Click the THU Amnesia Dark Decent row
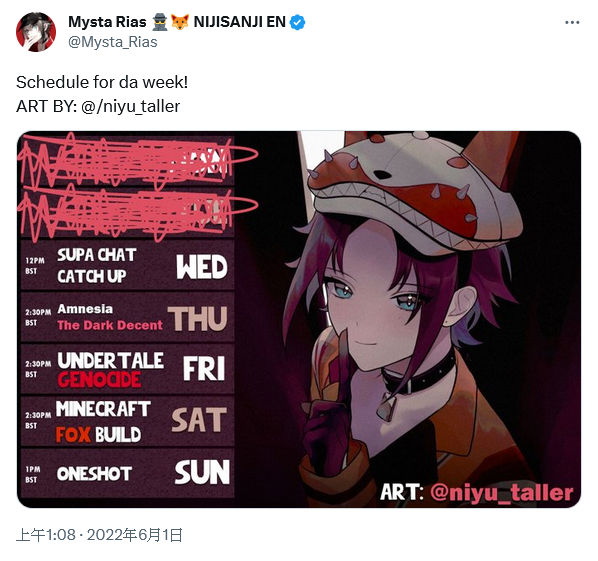 click(x=127, y=317)
